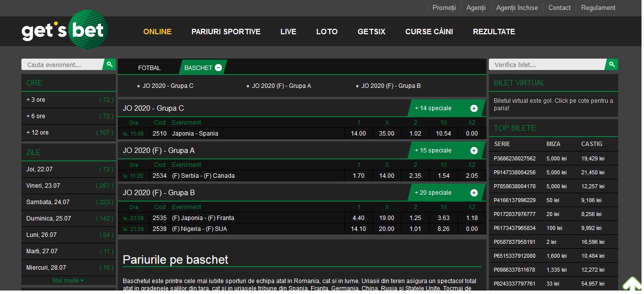644x294 pixels.
Task: Select day Joi, 22.07
Action: [x=69, y=169]
